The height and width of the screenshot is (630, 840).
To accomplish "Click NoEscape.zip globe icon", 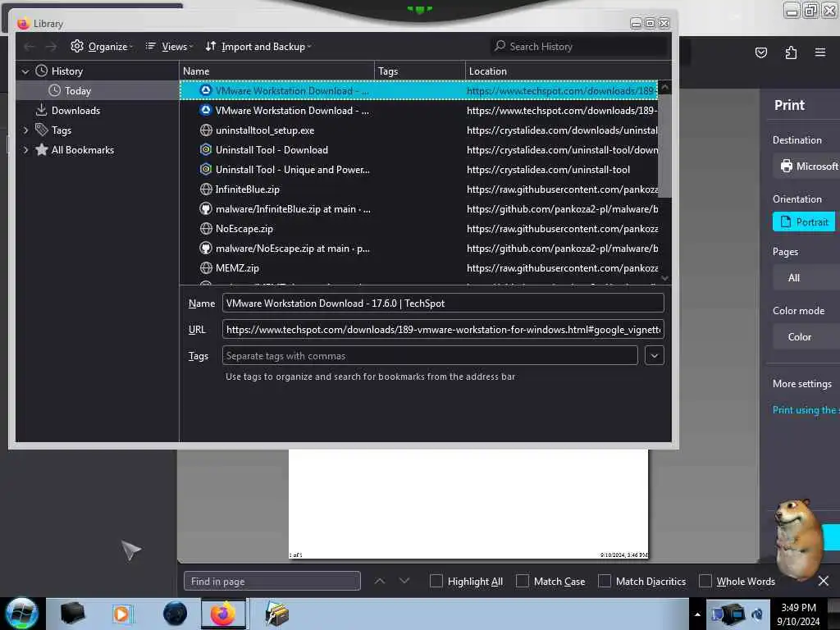I will [206, 229].
